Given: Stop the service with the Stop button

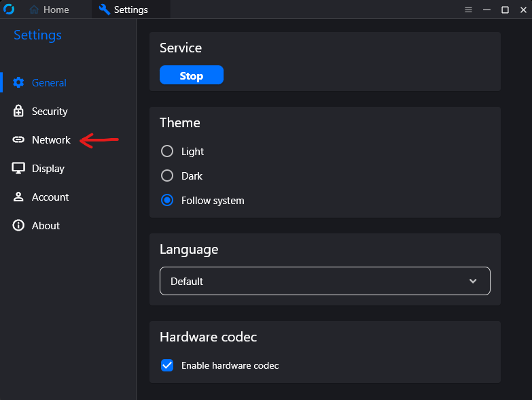Looking at the screenshot, I should click(x=192, y=75).
